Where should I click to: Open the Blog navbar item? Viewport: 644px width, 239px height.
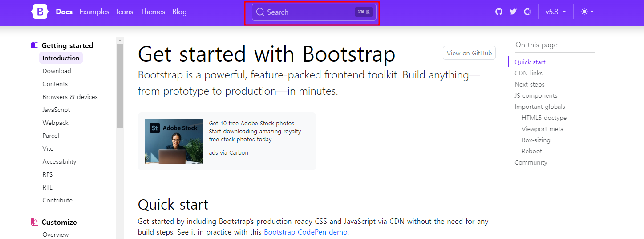click(x=179, y=12)
